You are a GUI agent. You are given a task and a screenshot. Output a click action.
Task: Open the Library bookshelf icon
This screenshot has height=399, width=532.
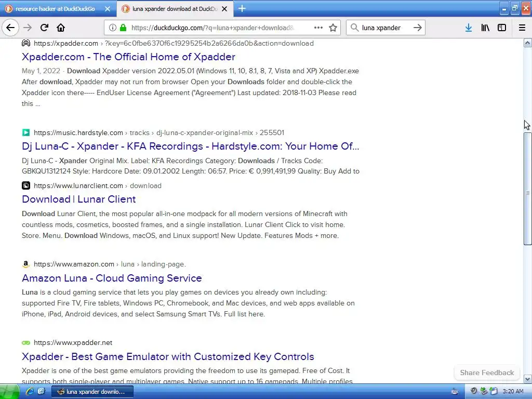(x=485, y=28)
